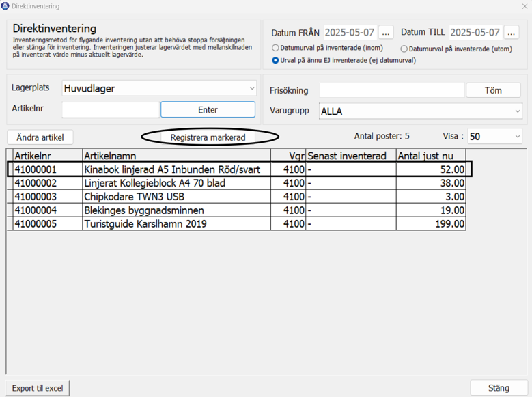Click Turistguide Karlshamn 2019 cell
532x397 pixels.
176,224
